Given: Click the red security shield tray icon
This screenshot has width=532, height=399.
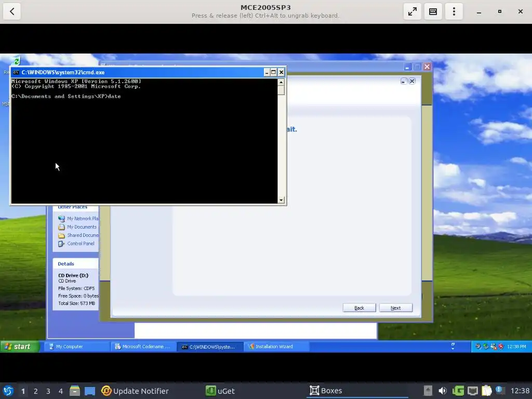Looking at the screenshot, I should tap(501, 347).
